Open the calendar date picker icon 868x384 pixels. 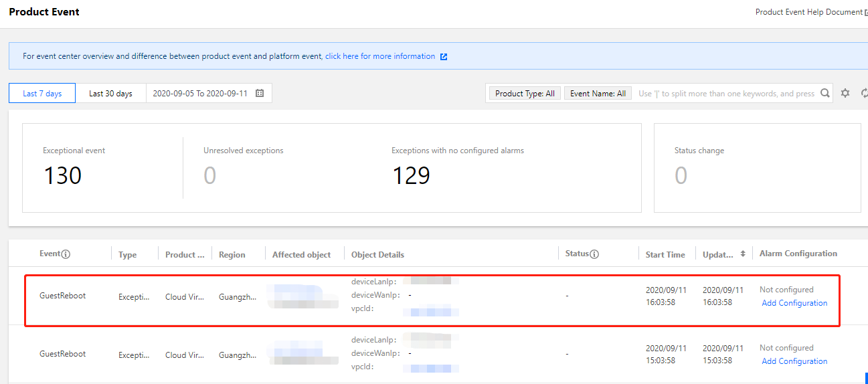260,94
